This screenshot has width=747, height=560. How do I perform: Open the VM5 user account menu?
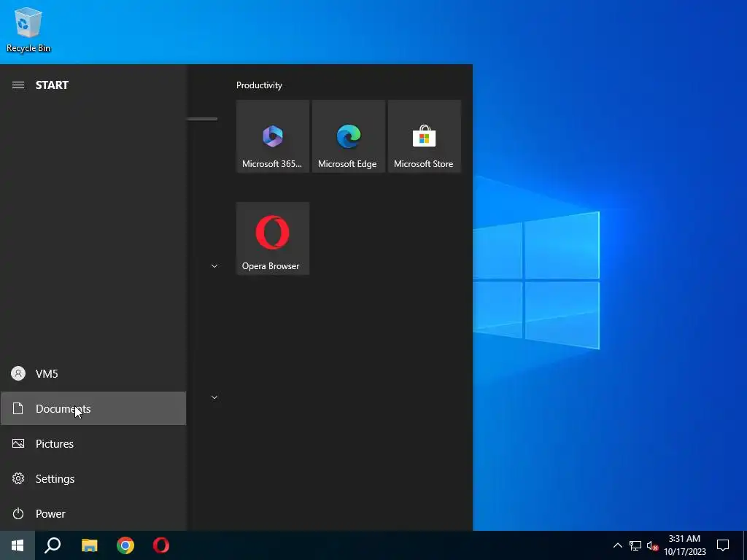click(x=93, y=373)
